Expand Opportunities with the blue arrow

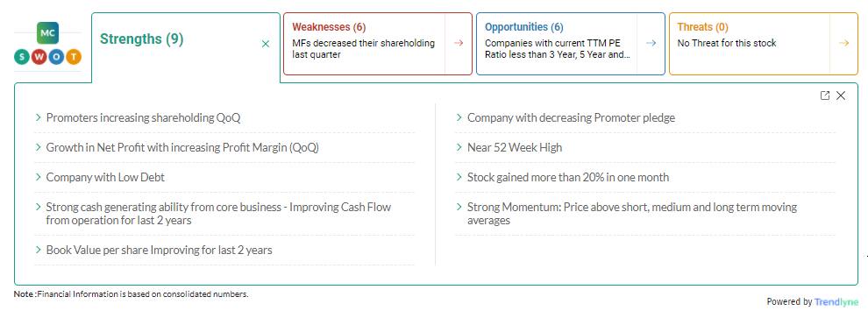tap(651, 43)
